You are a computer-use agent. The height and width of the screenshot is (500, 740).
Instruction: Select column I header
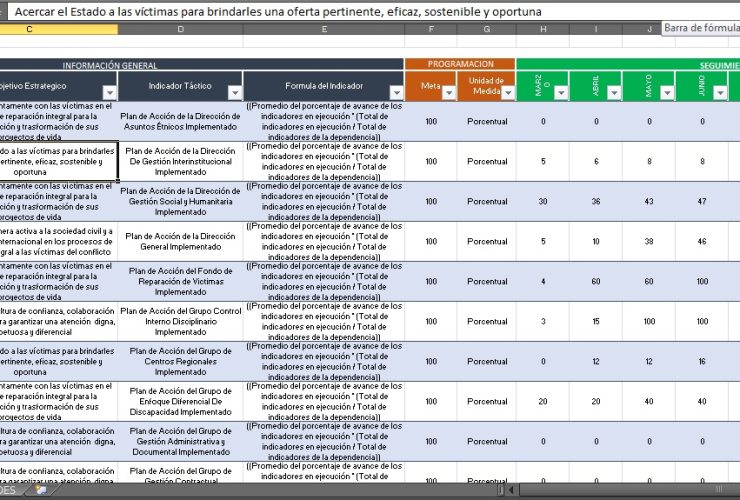pyautogui.click(x=596, y=29)
